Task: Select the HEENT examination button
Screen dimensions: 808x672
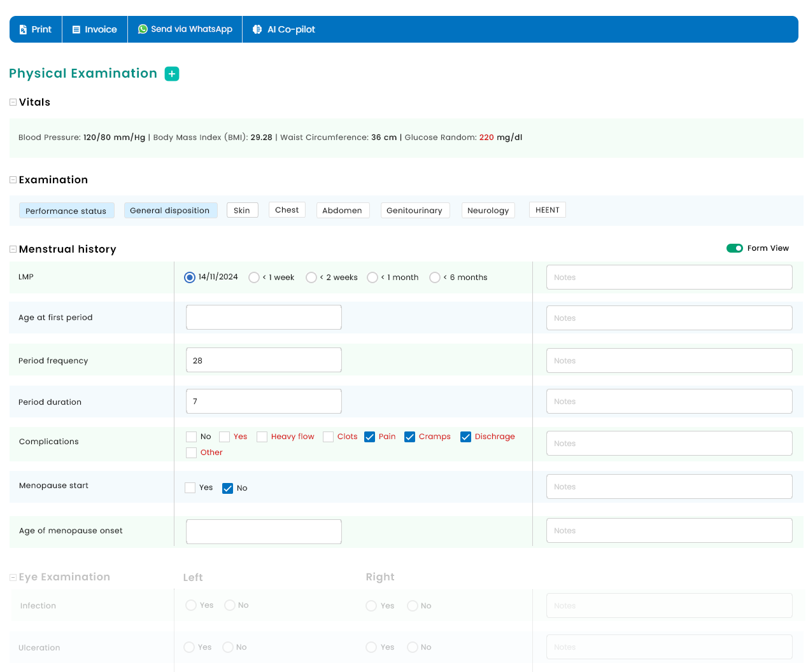Action: pyautogui.click(x=548, y=210)
